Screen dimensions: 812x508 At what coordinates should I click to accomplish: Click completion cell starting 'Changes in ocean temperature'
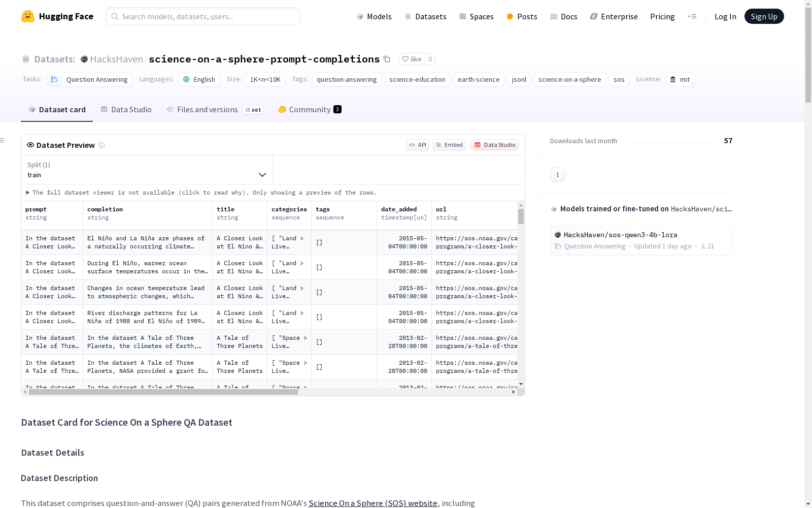coord(148,292)
